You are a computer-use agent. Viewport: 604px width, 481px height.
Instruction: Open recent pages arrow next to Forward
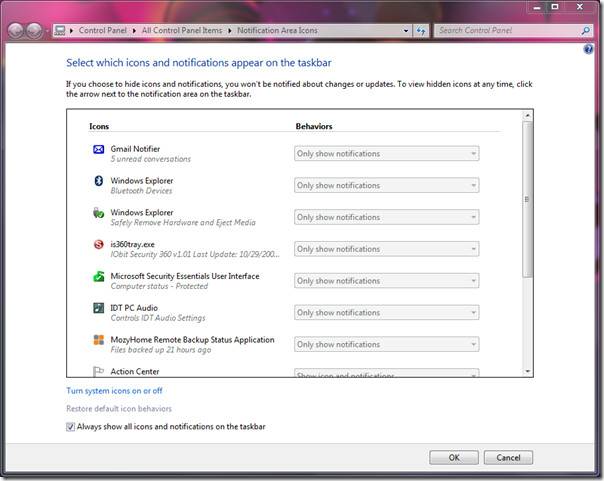pos(47,31)
